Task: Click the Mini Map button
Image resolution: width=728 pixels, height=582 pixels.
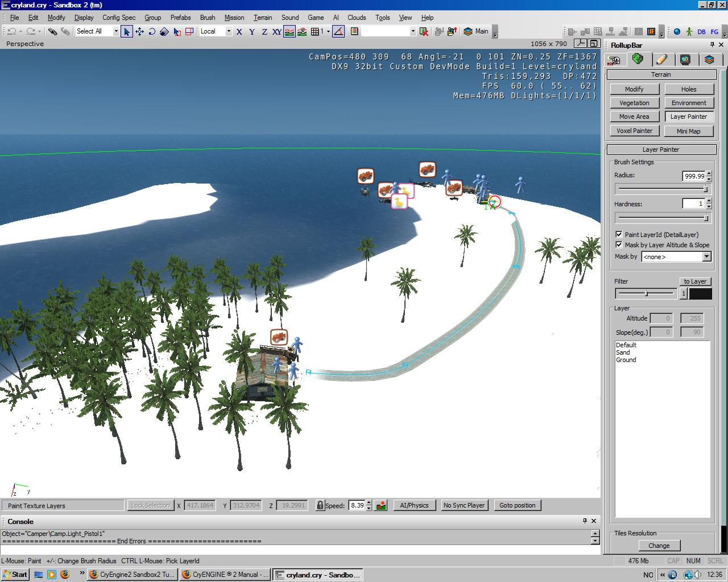Action: (689, 131)
